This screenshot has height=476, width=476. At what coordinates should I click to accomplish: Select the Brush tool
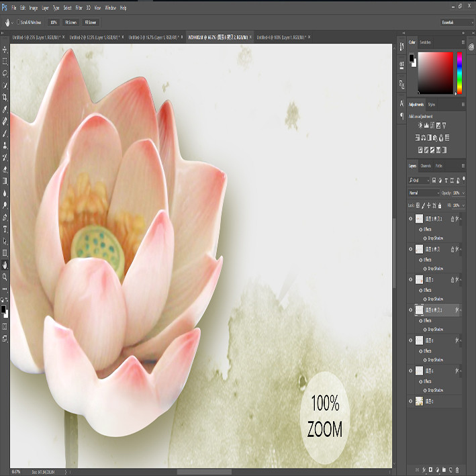coord(5,134)
